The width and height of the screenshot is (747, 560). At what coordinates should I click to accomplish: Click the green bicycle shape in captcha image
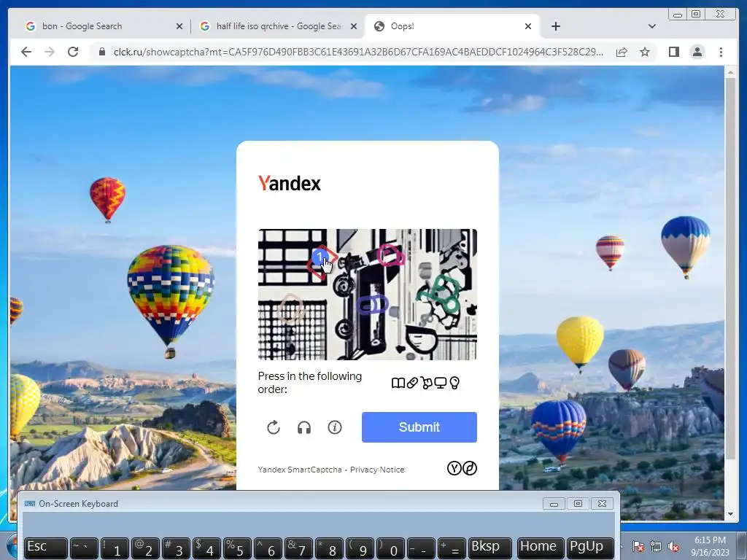coord(439,294)
